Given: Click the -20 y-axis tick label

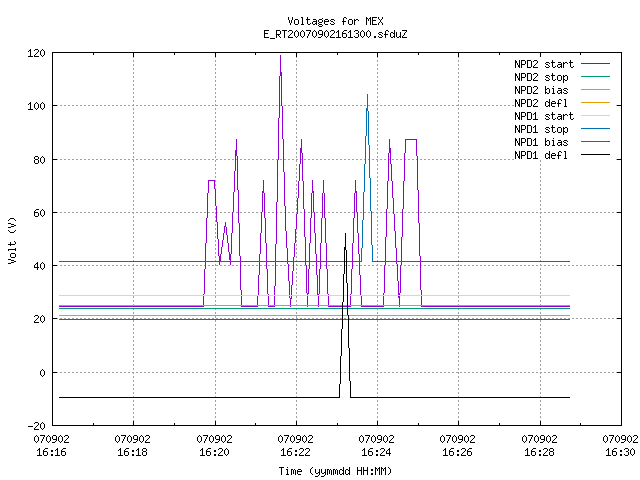Looking at the screenshot, I should point(36,426).
